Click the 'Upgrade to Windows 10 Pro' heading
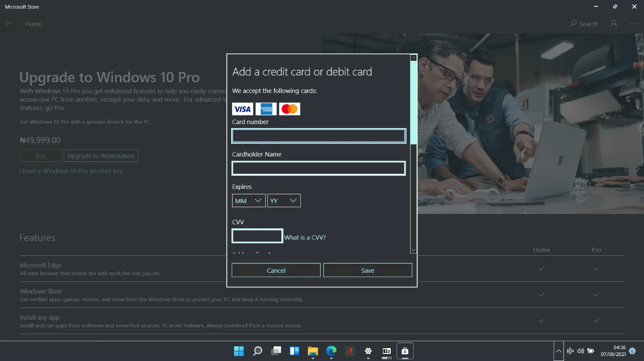The width and height of the screenshot is (644, 361). pos(110,77)
